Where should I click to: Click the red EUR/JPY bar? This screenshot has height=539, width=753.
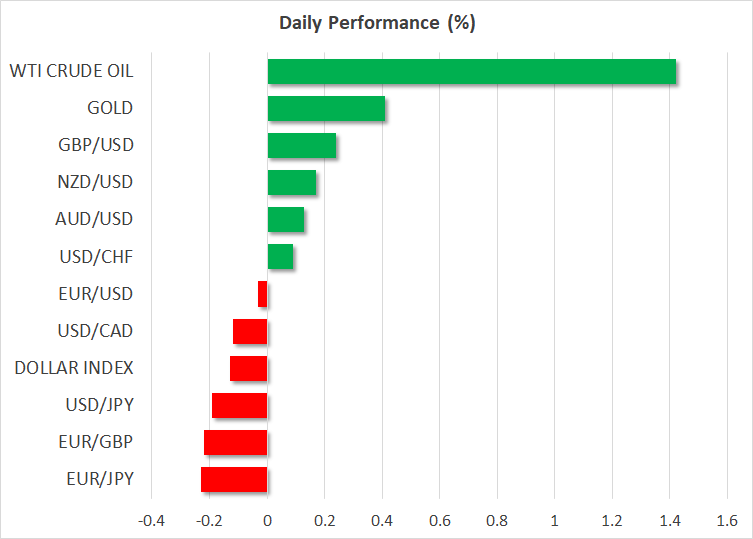(x=234, y=479)
